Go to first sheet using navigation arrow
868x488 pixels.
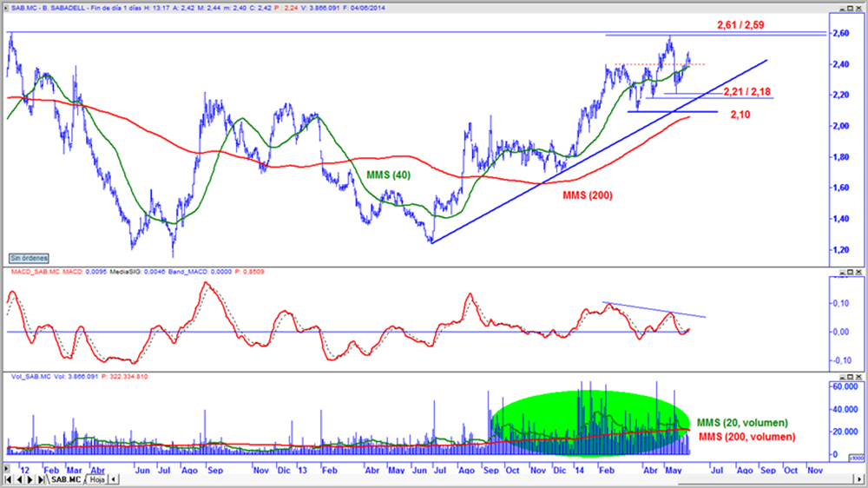click(9, 479)
